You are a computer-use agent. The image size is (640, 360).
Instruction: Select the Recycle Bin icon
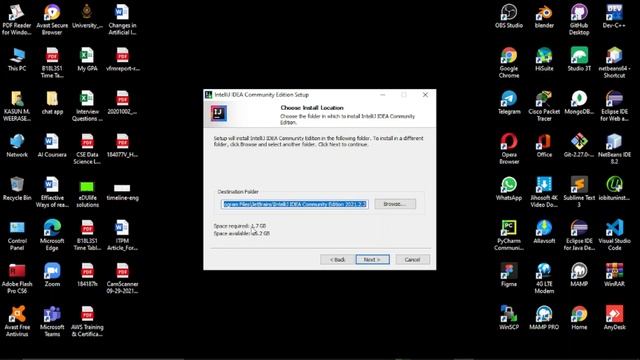coord(17,189)
